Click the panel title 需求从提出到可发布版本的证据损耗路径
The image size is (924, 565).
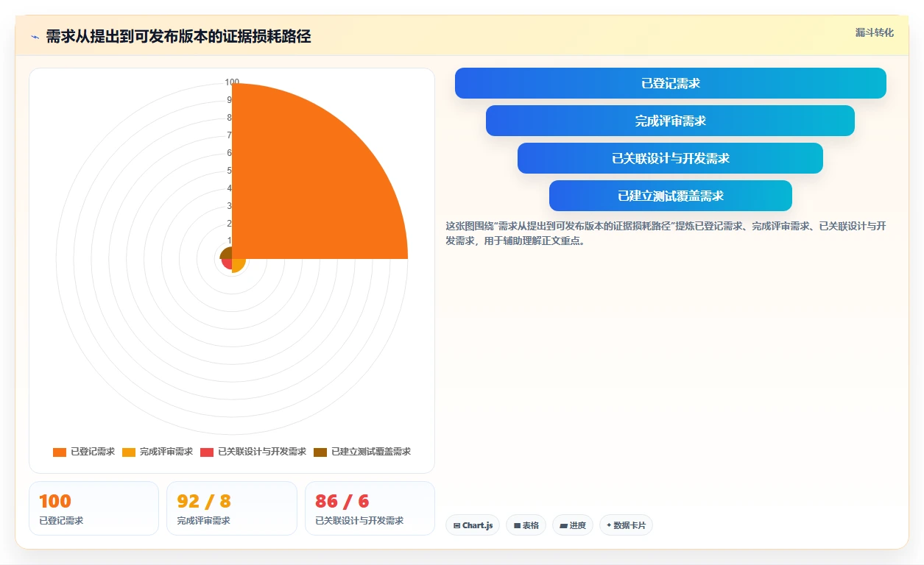(178, 37)
